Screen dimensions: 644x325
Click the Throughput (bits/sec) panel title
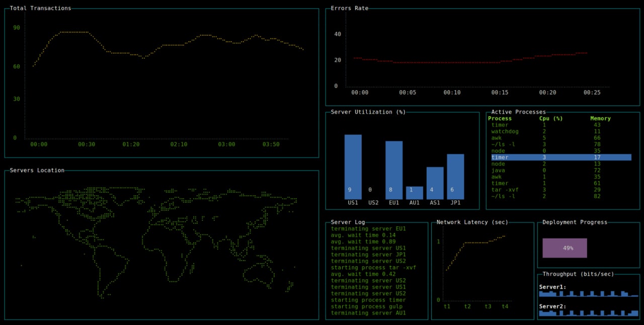(578, 274)
